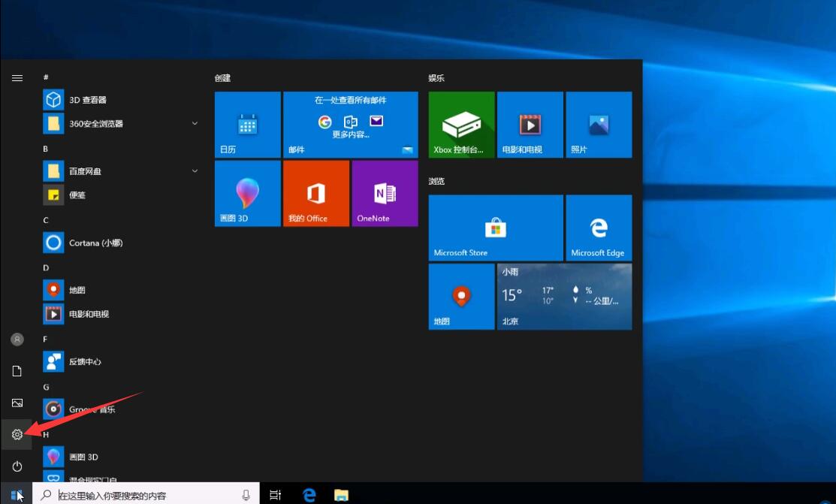Click the 创建 group header
The height and width of the screenshot is (504, 836).
click(x=223, y=78)
